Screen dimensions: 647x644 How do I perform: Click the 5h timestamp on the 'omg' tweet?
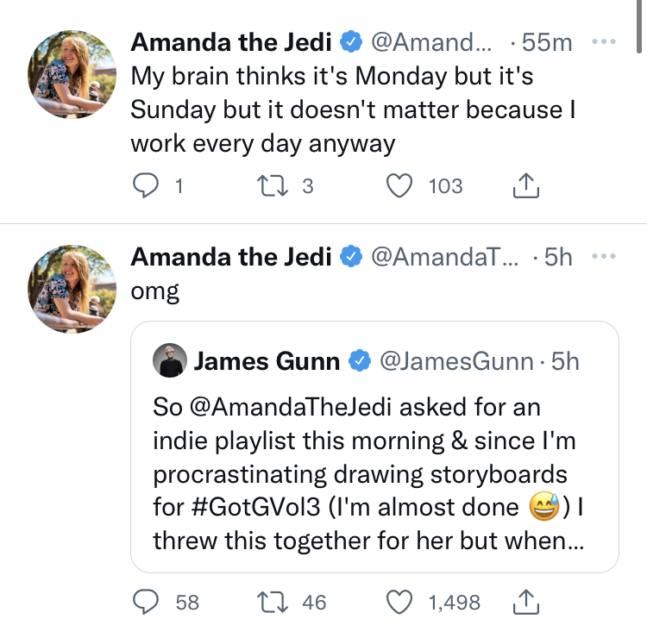tap(558, 257)
